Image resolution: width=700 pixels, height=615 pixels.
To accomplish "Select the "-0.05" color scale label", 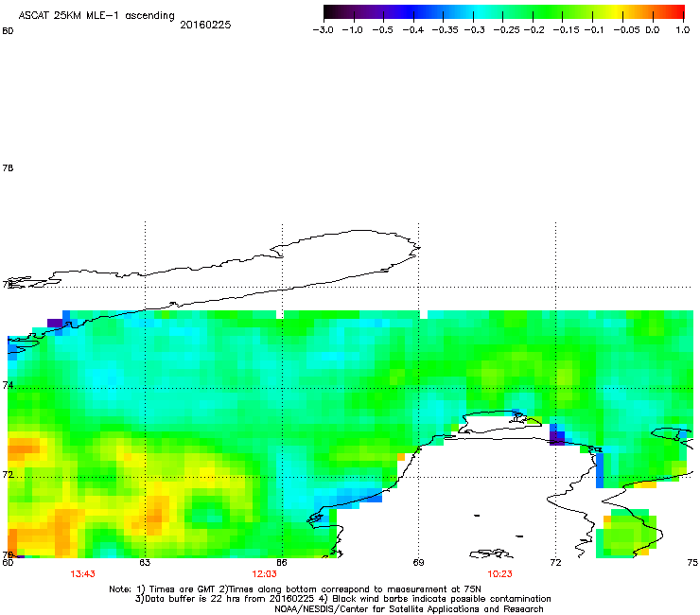I will coord(626,30).
